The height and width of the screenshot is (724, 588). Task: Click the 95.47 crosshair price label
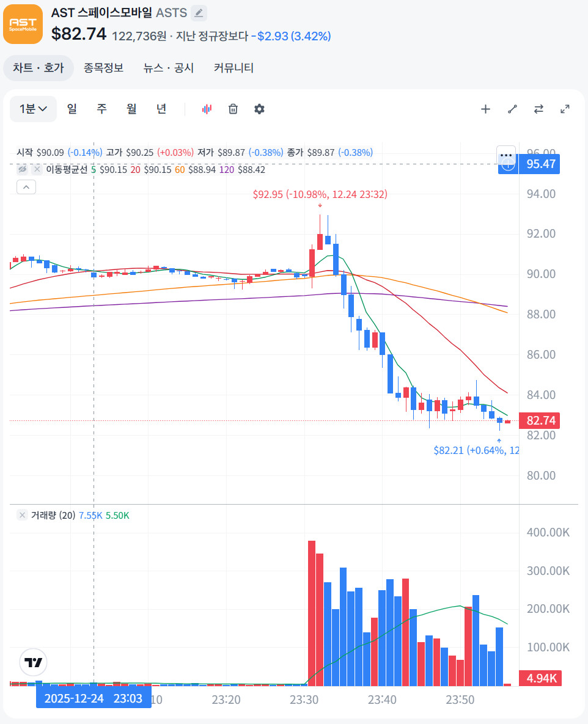coord(540,164)
